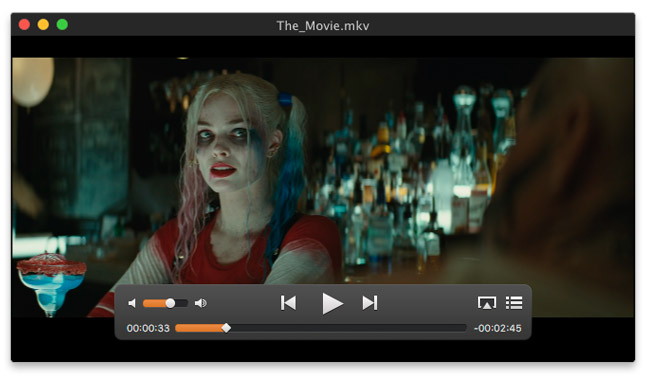The height and width of the screenshot is (383, 650).
Task: Set max volume with the loud speaker icon
Action: click(201, 303)
